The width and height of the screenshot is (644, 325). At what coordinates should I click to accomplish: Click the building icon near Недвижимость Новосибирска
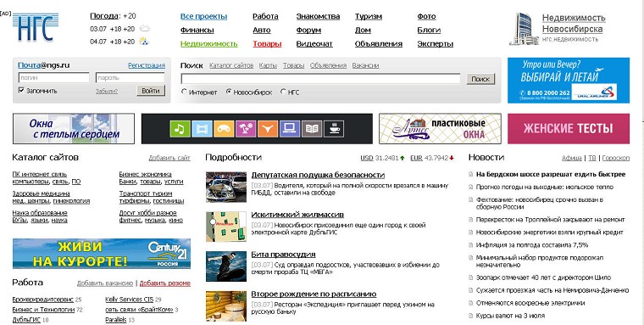pos(524,29)
